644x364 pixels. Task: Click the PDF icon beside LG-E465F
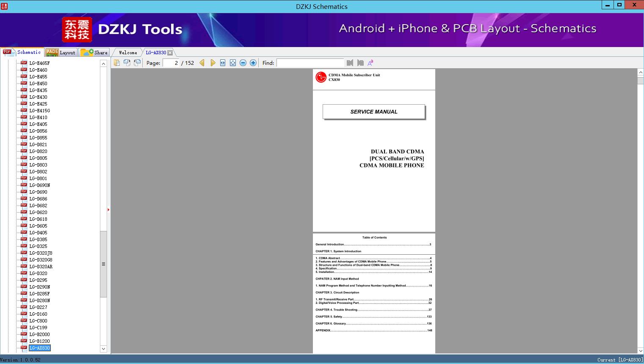click(24, 63)
